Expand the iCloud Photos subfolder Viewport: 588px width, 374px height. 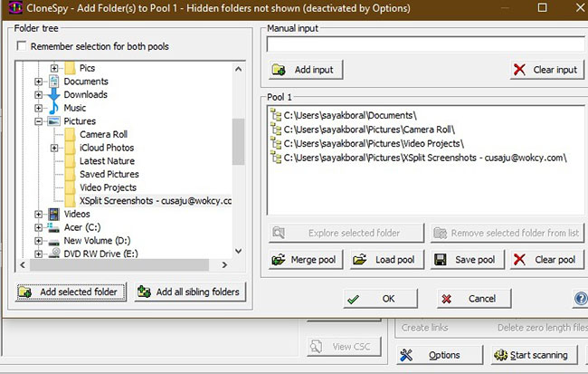tap(54, 148)
